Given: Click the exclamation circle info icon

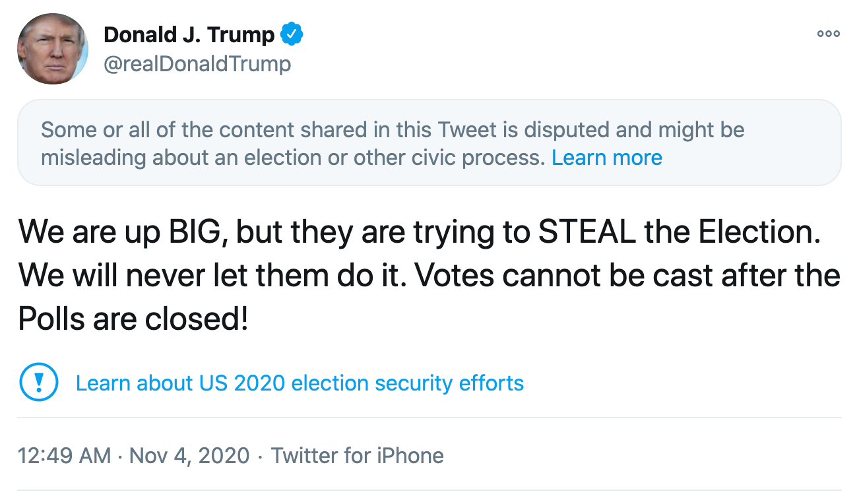Looking at the screenshot, I should (x=39, y=383).
